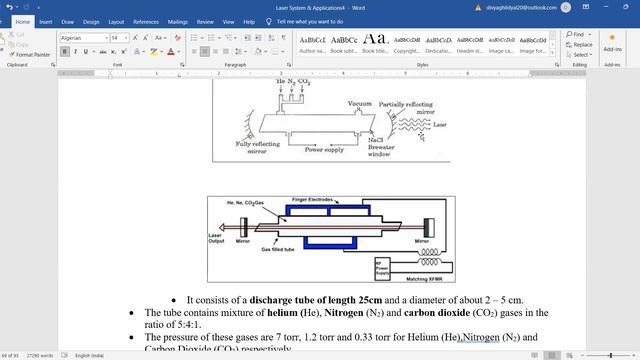This screenshot has height=360, width=640.
Task: Toggle Justify alignment
Action: (x=226, y=52)
